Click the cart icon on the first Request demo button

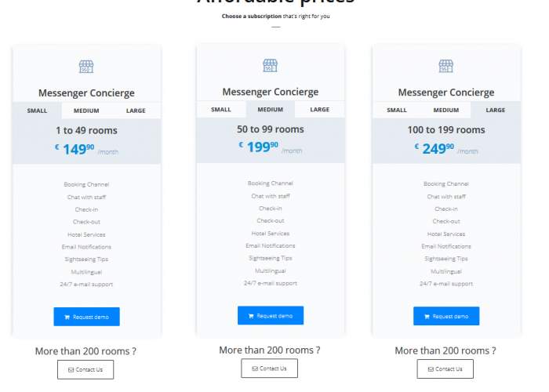[x=67, y=317]
